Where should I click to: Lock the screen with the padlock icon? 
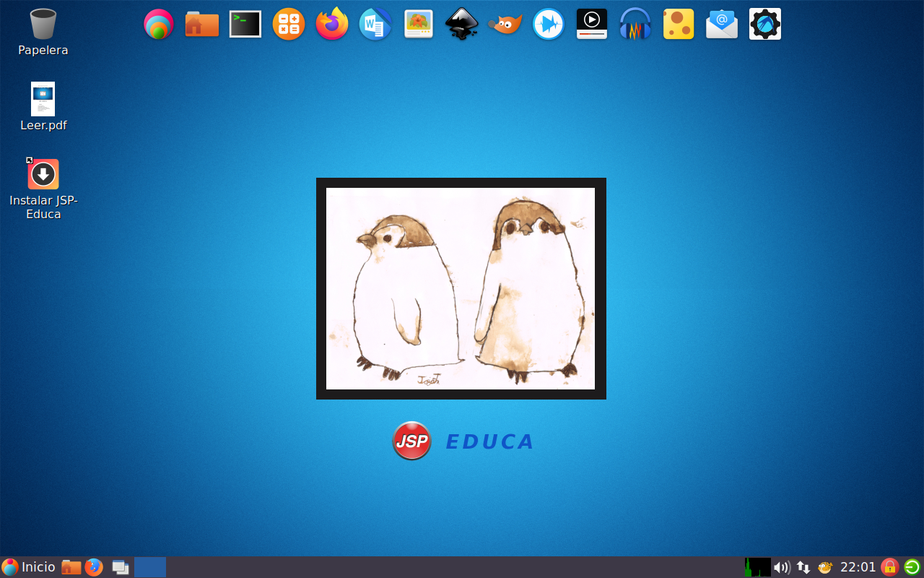coord(890,567)
